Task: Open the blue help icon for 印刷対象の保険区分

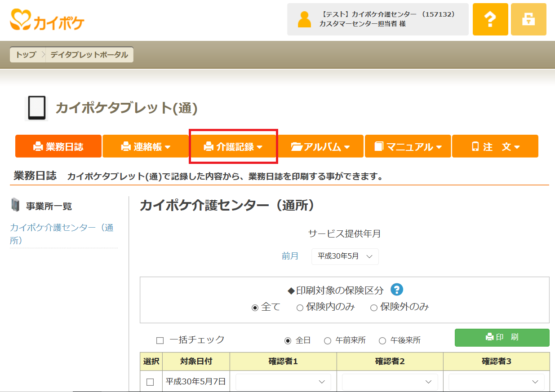Action: (x=397, y=290)
